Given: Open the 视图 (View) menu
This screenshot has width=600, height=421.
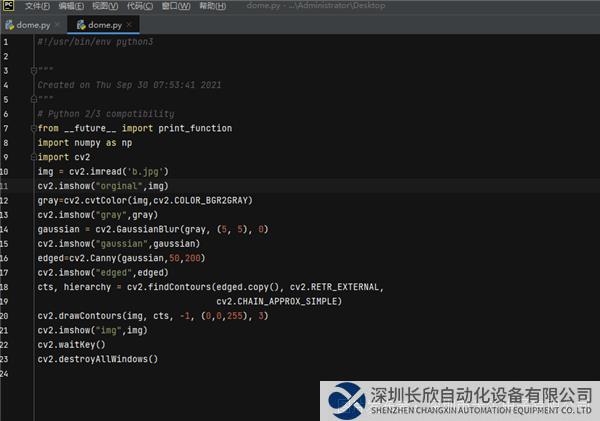Looking at the screenshot, I should pos(105,6).
